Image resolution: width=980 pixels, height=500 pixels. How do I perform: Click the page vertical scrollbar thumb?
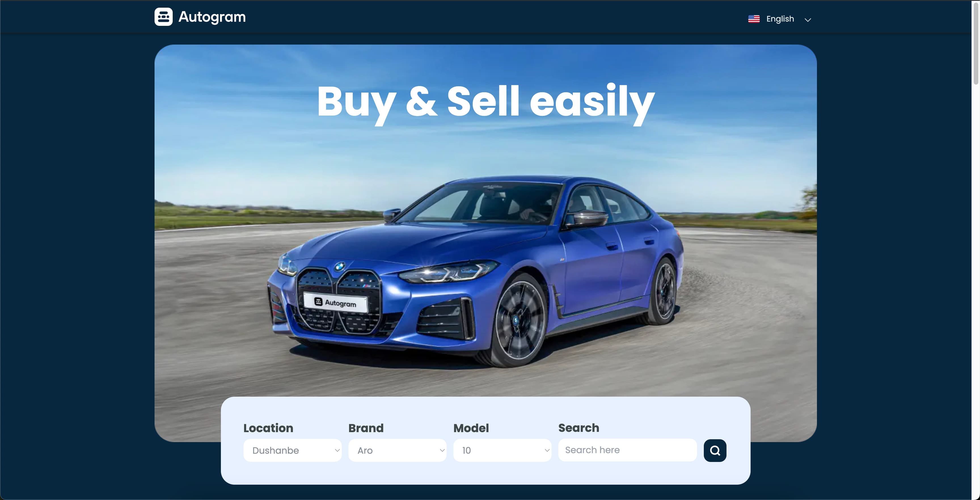[976, 43]
